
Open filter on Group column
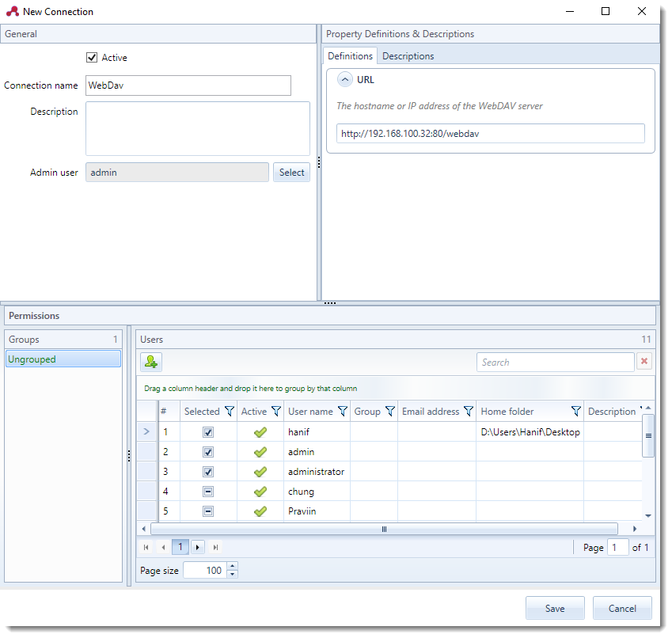pos(390,412)
